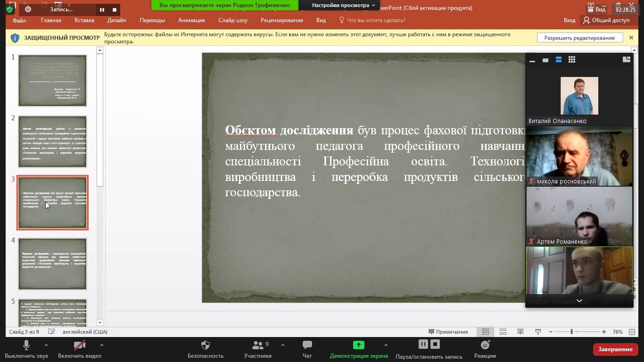This screenshot has height=362, width=644.
Task: Open the Zoom Security (Безопасность) shield icon
Action: 205,346
